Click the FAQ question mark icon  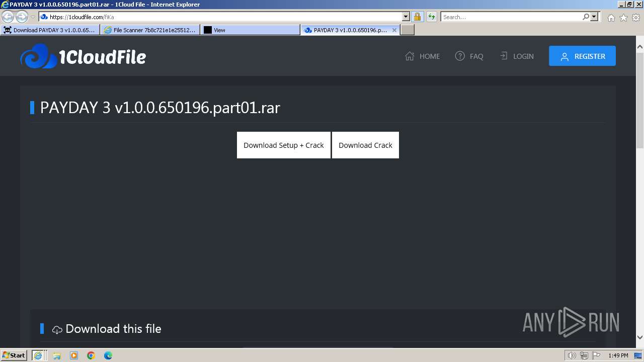pyautogui.click(x=460, y=56)
